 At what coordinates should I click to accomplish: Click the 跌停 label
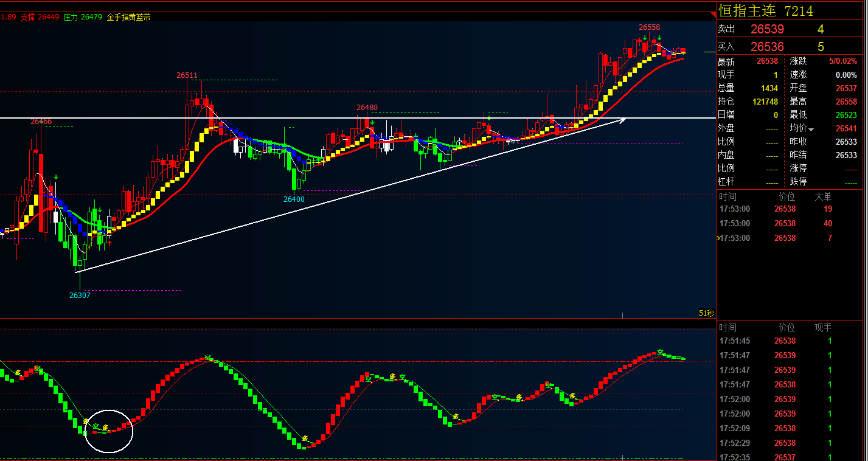[799, 181]
